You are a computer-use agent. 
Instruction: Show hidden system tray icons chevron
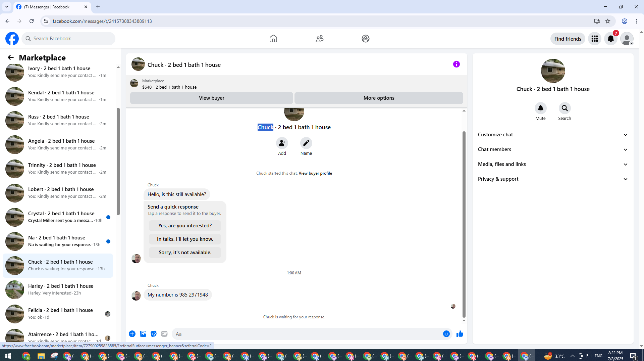coord(572,356)
